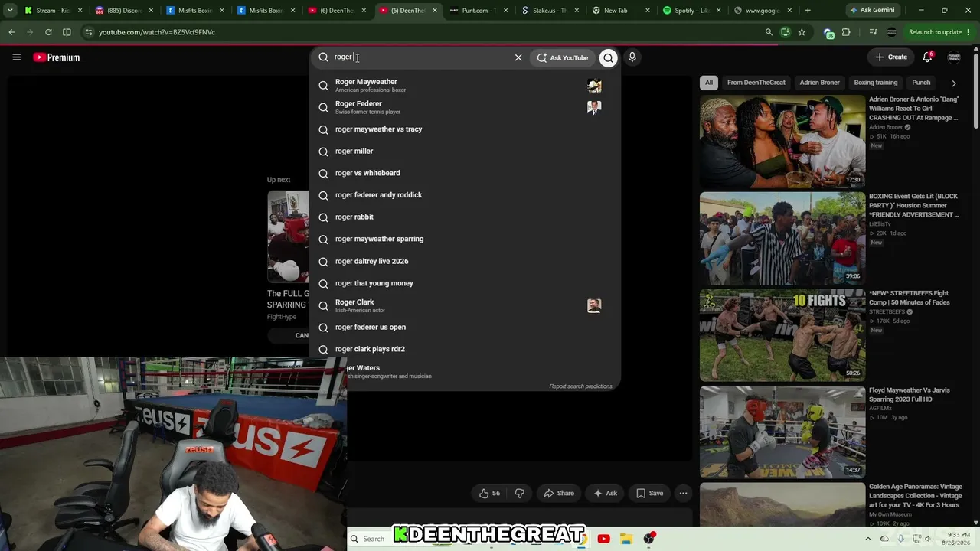
Task: Open Golden Age Panoramas video title
Action: pos(916,496)
